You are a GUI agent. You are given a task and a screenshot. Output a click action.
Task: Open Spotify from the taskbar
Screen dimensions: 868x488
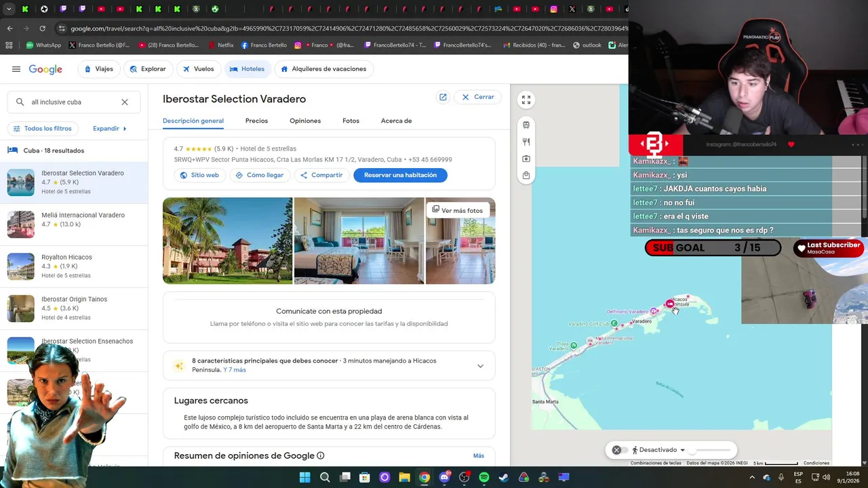pos(484,477)
